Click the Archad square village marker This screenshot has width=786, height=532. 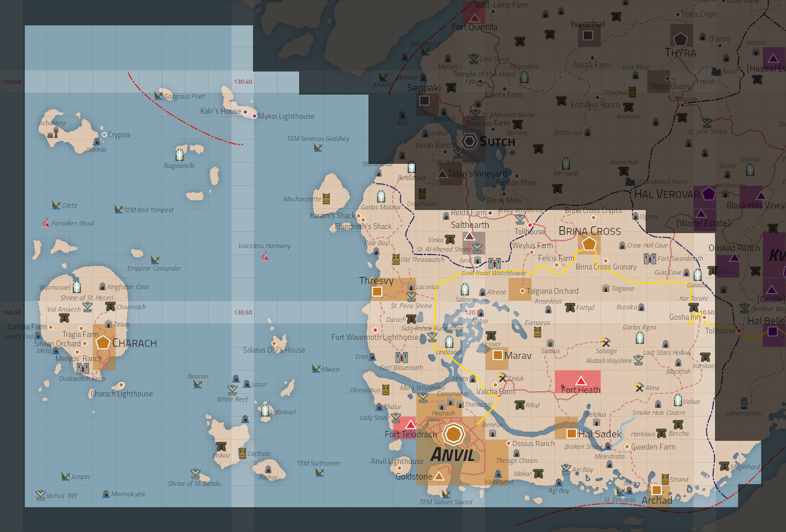coord(656,490)
